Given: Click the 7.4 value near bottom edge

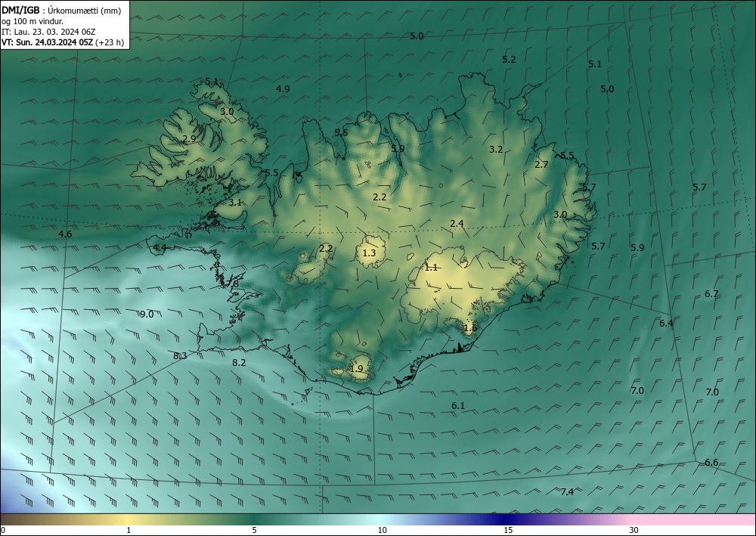Looking at the screenshot, I should tap(567, 491).
